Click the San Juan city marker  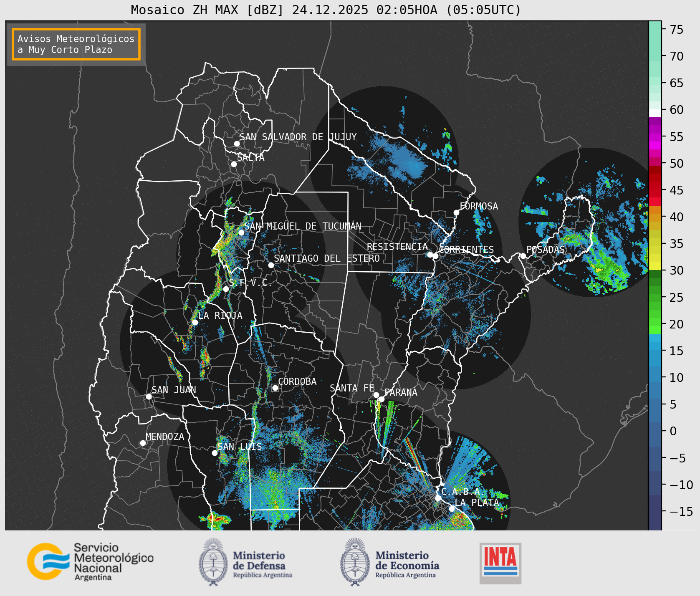149,396
